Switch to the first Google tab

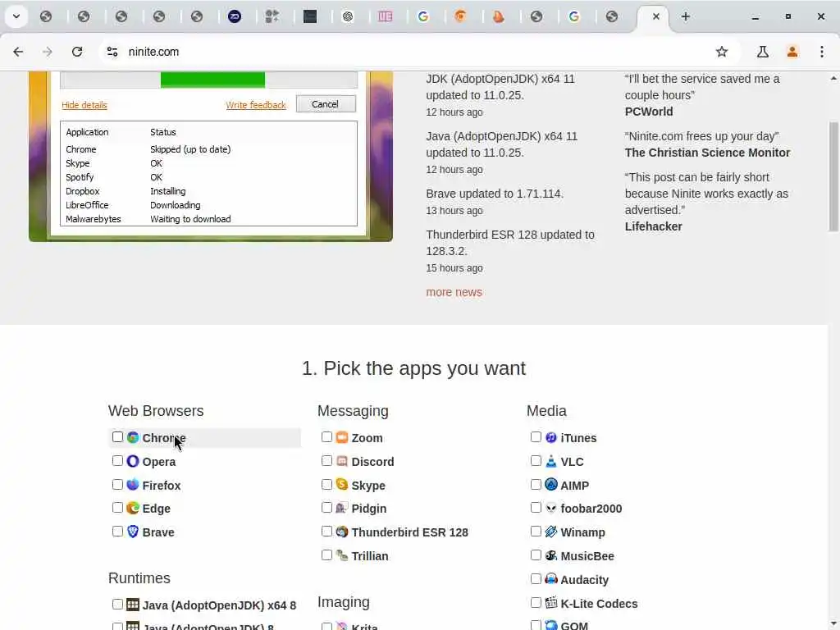point(423,16)
